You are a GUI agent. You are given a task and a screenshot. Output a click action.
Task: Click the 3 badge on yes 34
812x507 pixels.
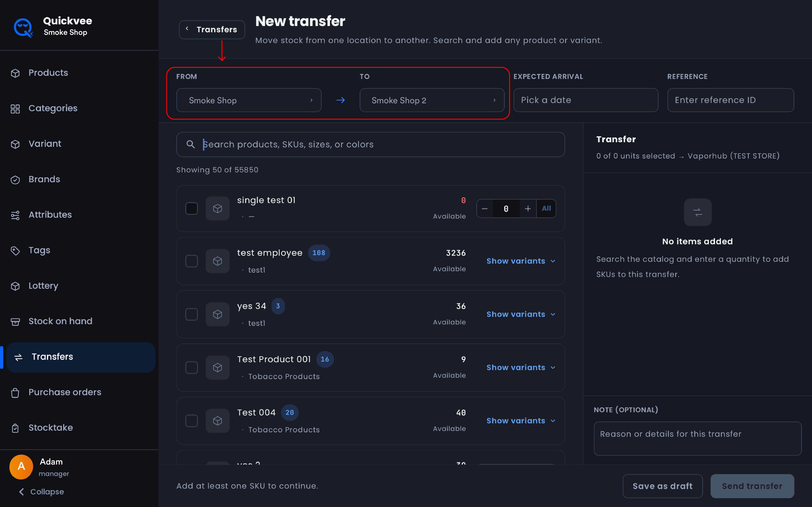[x=278, y=306]
